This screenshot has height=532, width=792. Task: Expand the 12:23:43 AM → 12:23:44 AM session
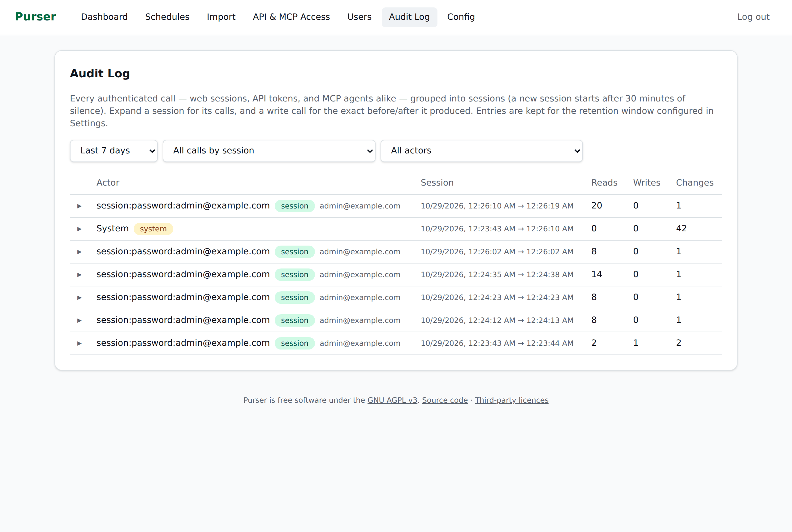tap(79, 343)
